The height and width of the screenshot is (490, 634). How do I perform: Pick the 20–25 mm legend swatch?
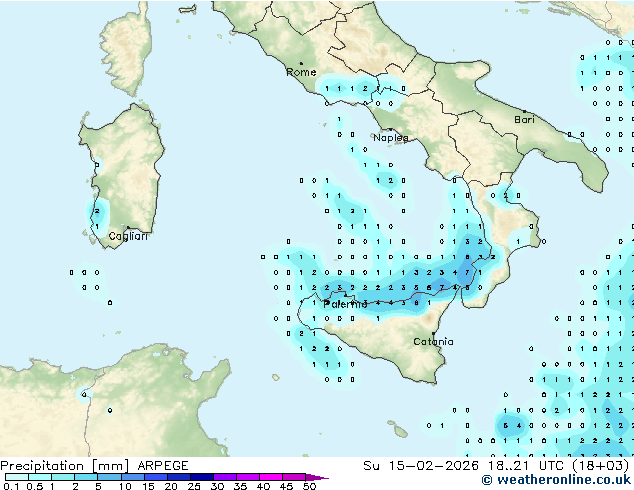click(x=178, y=477)
